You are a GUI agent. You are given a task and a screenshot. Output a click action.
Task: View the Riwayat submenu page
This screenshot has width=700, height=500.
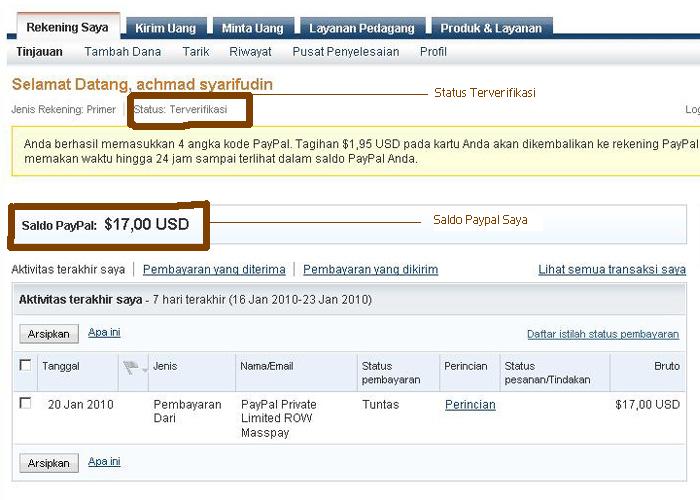click(250, 52)
